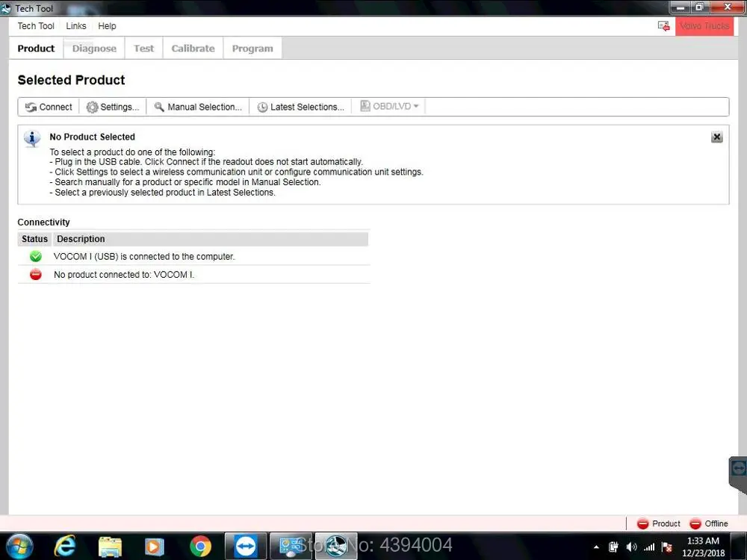Image resolution: width=747 pixels, height=560 pixels.
Task: Open the devices taskbar application
Action: [291, 547]
